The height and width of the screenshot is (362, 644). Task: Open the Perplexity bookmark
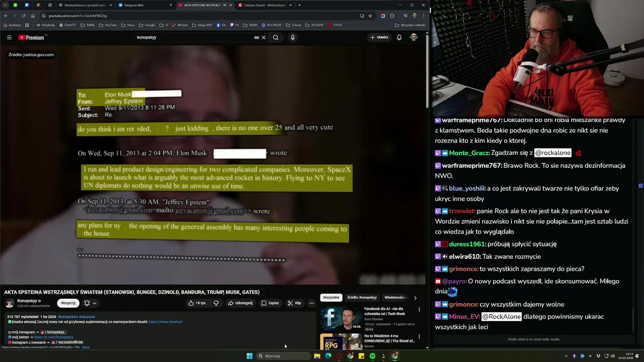click(x=46, y=25)
